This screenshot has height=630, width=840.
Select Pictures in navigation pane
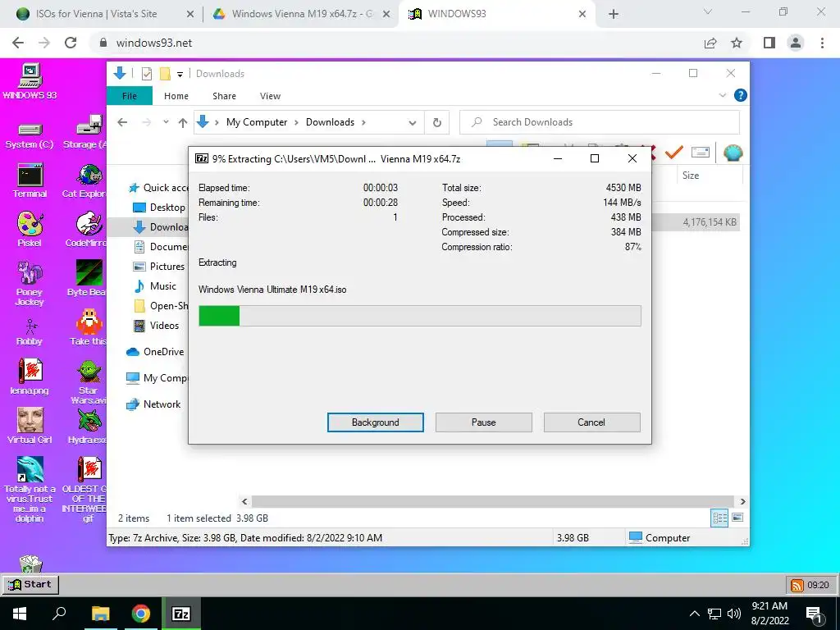[x=158, y=267]
